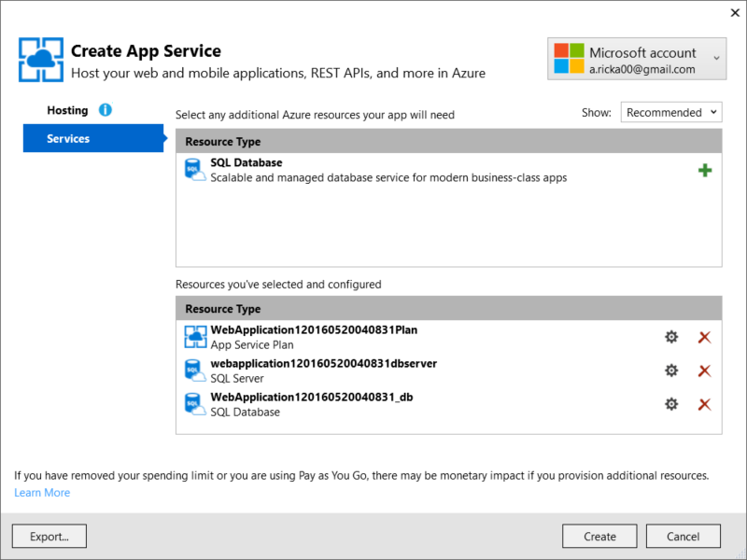The image size is (747, 560).
Task: Open the Show Recommended dropdown
Action: [671, 112]
